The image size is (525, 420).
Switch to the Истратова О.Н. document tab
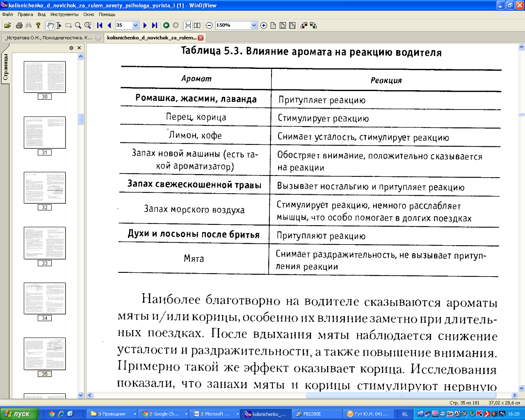pyautogui.click(x=49, y=38)
